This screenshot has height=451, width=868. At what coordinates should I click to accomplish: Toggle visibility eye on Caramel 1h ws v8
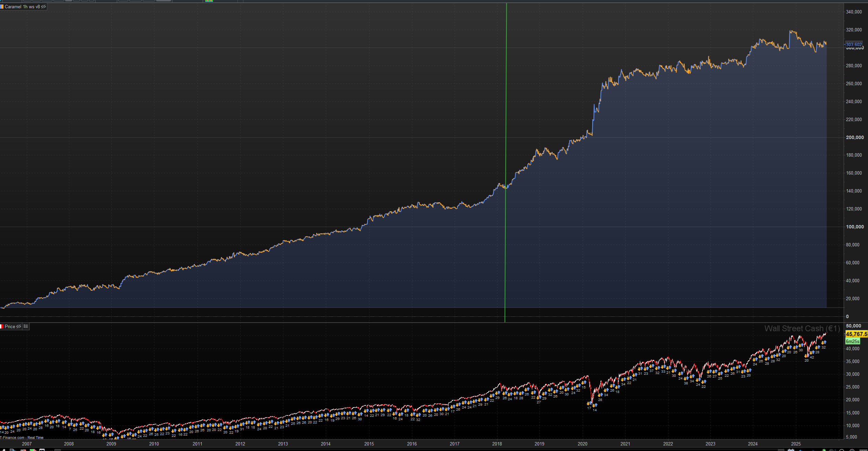(43, 7)
